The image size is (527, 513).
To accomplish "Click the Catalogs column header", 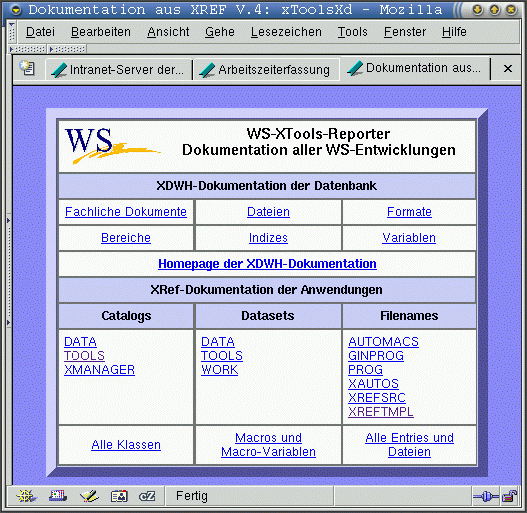I will click(126, 316).
